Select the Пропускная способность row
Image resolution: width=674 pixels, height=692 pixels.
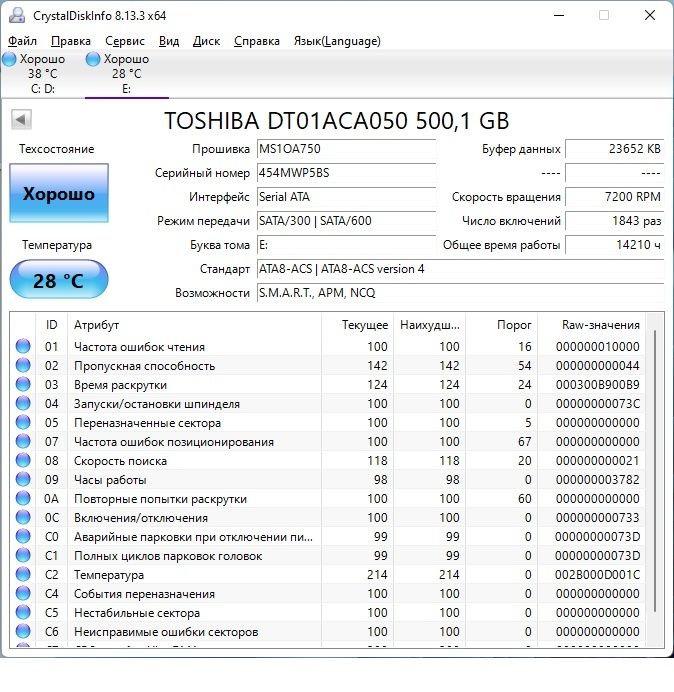[x=328, y=365]
